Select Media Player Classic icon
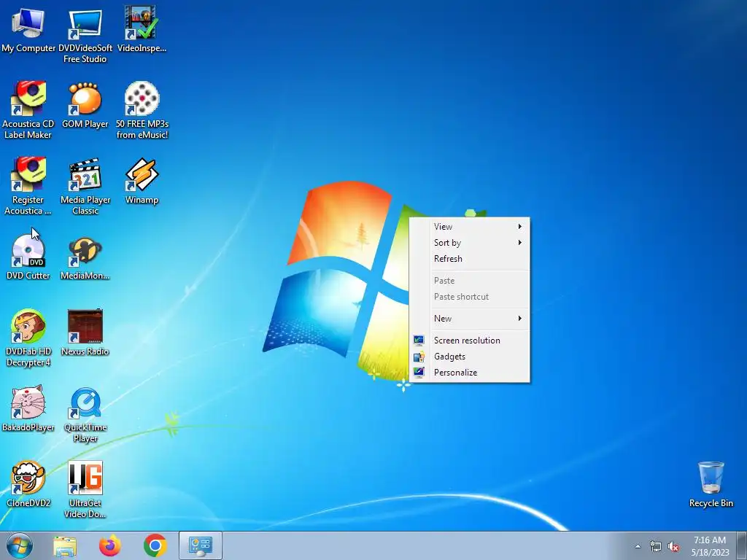This screenshot has width=747, height=560. tap(85, 186)
